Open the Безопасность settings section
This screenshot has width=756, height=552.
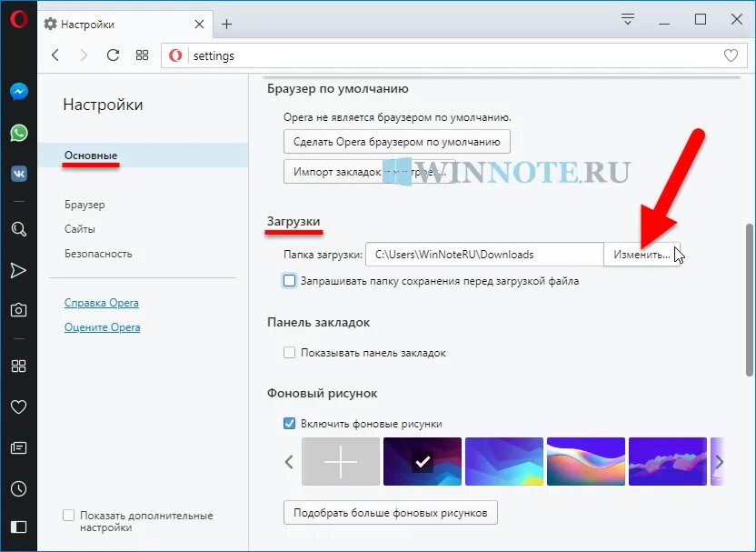click(x=98, y=254)
